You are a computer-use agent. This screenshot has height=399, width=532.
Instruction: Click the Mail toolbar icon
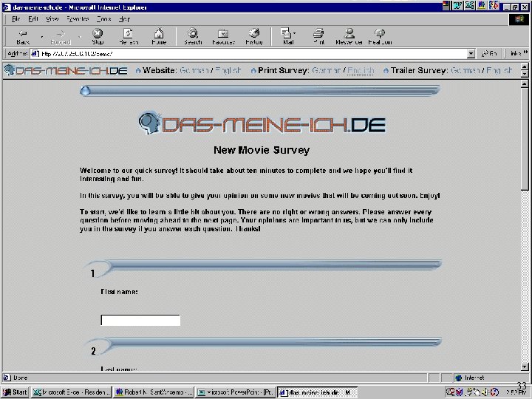tap(287, 37)
